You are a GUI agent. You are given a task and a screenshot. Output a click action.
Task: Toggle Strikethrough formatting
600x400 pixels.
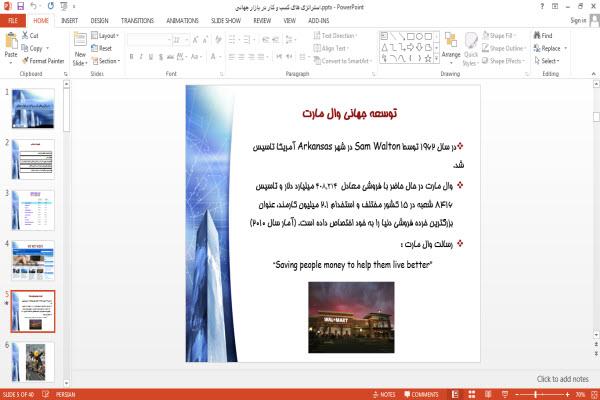170,57
